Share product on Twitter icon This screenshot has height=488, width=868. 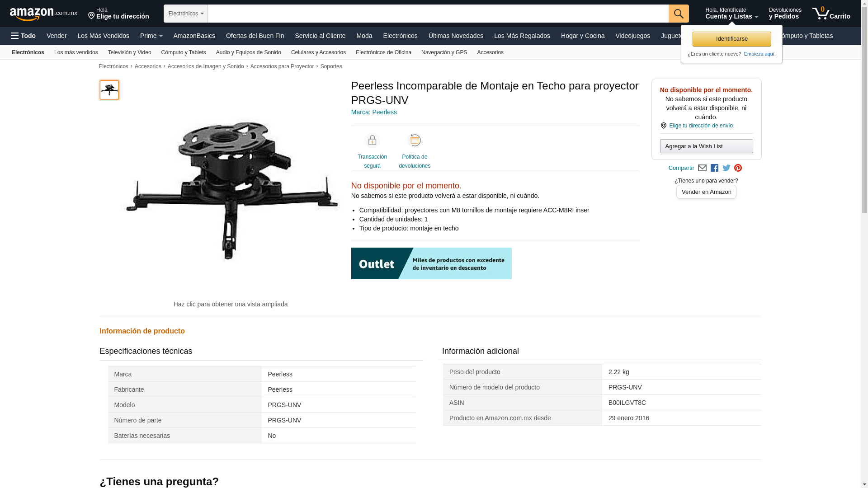(726, 168)
